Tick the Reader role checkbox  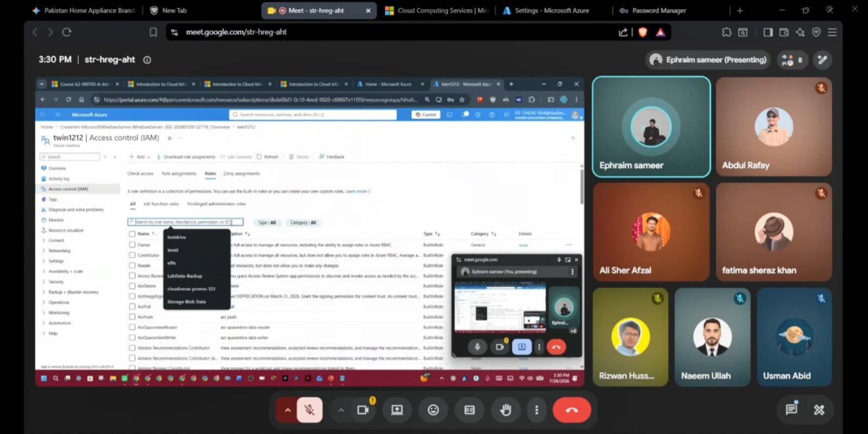coord(132,265)
